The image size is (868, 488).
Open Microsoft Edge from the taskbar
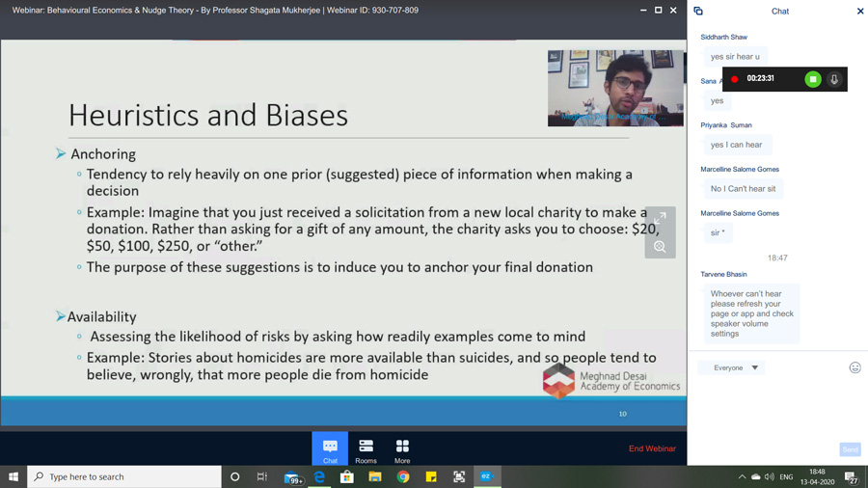click(x=319, y=476)
